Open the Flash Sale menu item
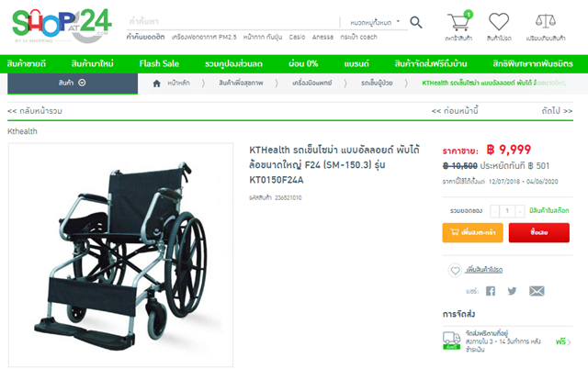Screen dimensions: 588x369 coord(159,63)
